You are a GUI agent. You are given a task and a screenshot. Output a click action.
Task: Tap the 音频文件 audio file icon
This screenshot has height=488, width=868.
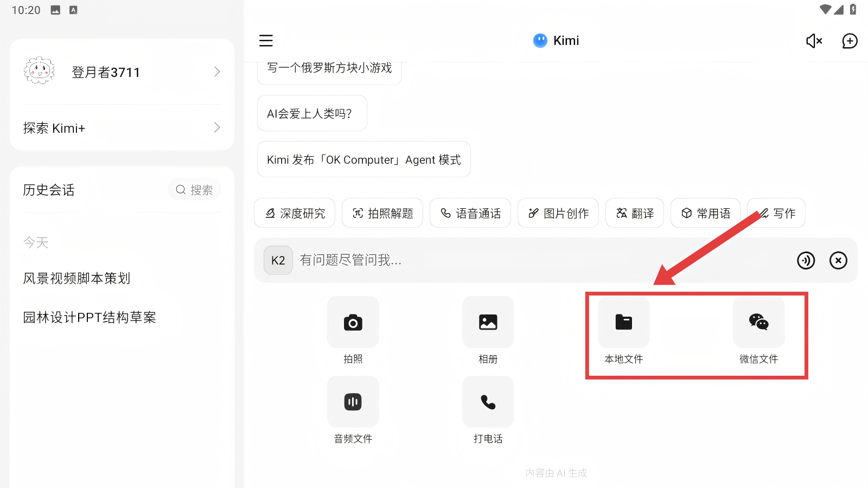tap(353, 402)
